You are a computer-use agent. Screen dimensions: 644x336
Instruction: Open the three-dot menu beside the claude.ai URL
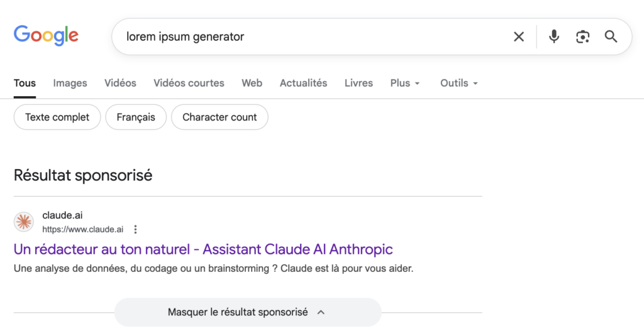[136, 229]
